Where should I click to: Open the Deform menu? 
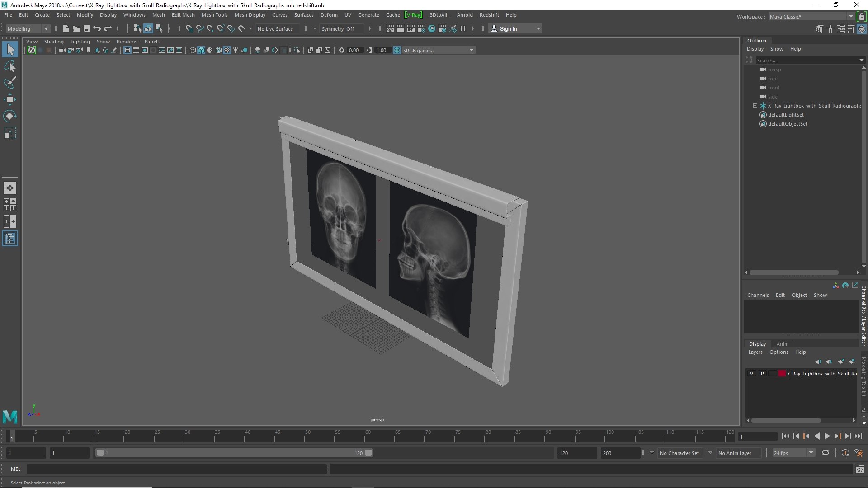329,15
